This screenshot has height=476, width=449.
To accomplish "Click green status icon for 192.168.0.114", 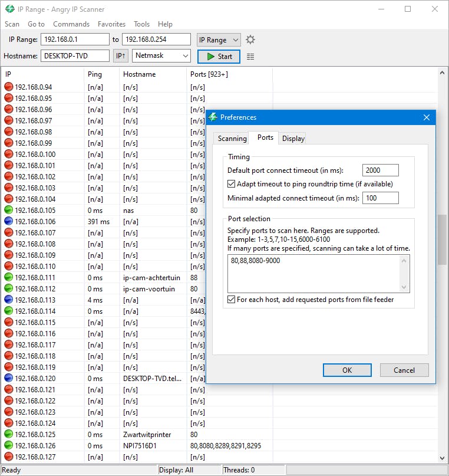I will 9,311.
